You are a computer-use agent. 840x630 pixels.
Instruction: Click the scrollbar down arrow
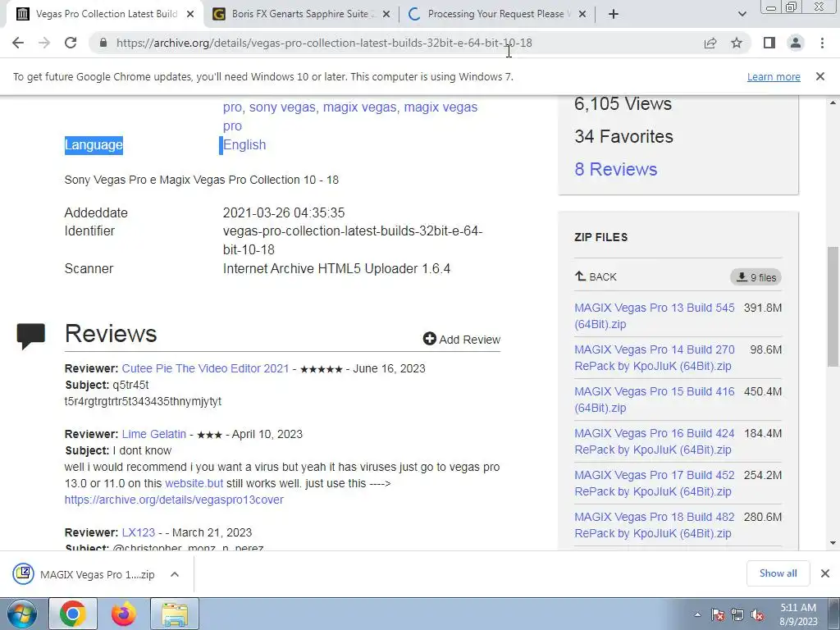tap(833, 543)
